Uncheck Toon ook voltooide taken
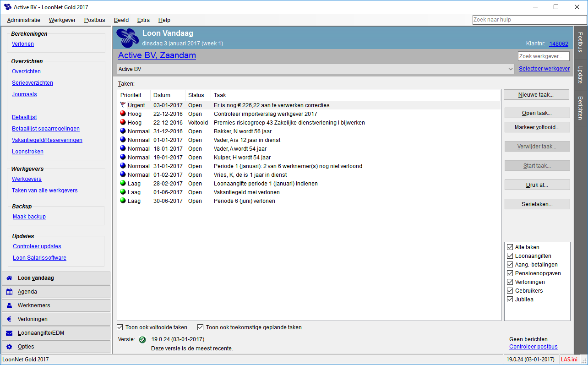Viewport: 588px width, 365px height. point(120,327)
